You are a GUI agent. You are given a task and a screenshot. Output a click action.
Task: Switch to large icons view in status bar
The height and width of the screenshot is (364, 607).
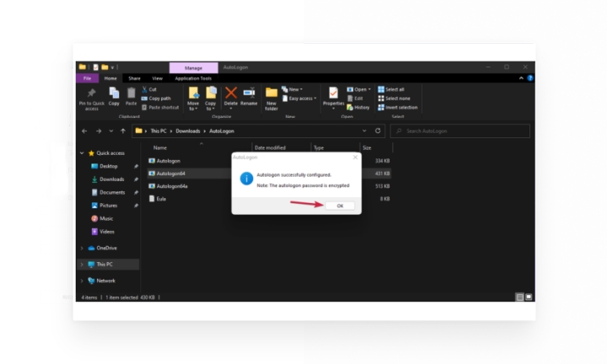(529, 297)
